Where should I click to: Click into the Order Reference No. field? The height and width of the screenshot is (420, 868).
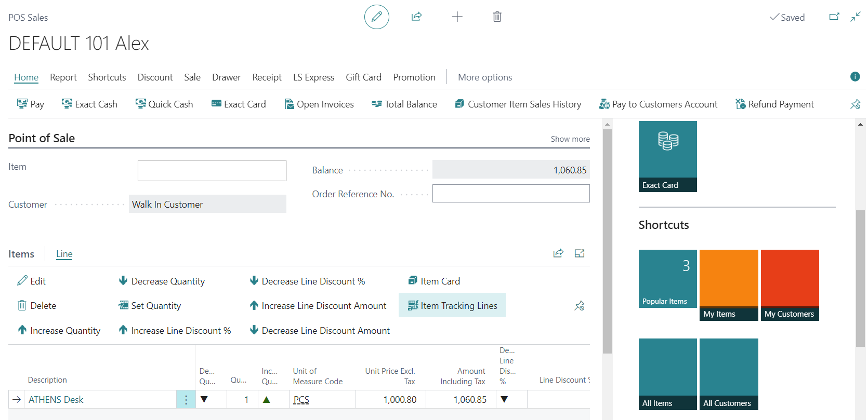click(x=510, y=194)
